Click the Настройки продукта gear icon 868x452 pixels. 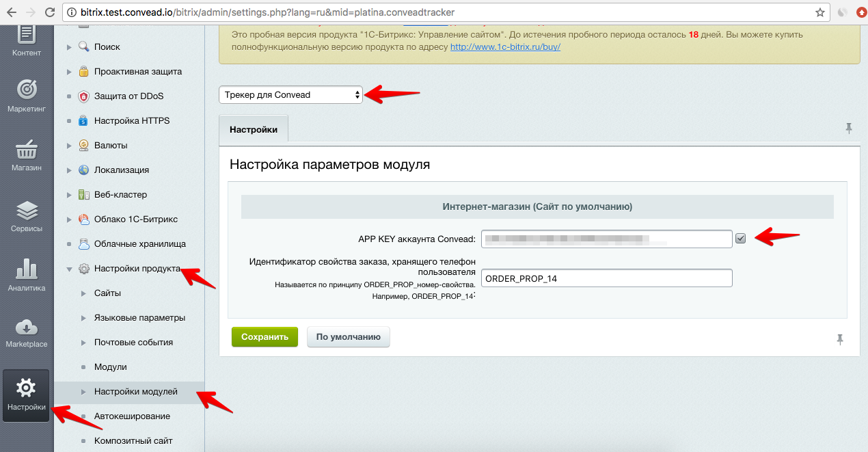pos(84,269)
